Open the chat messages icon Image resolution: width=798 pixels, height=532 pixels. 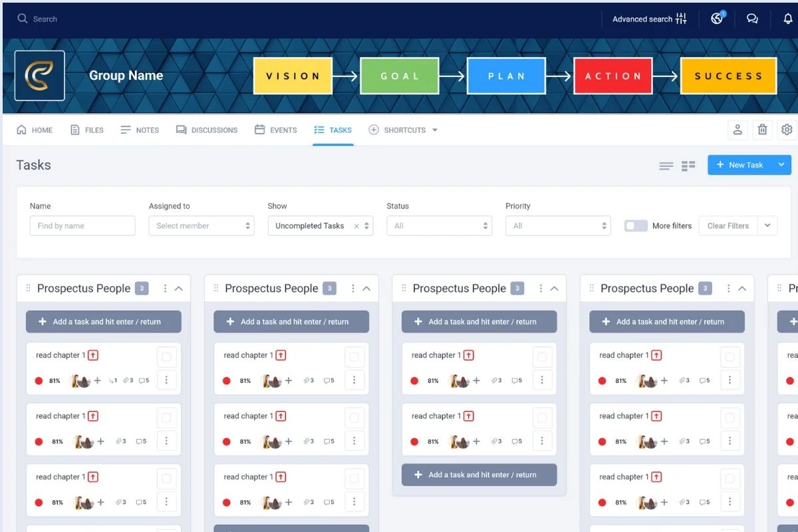pyautogui.click(x=752, y=19)
